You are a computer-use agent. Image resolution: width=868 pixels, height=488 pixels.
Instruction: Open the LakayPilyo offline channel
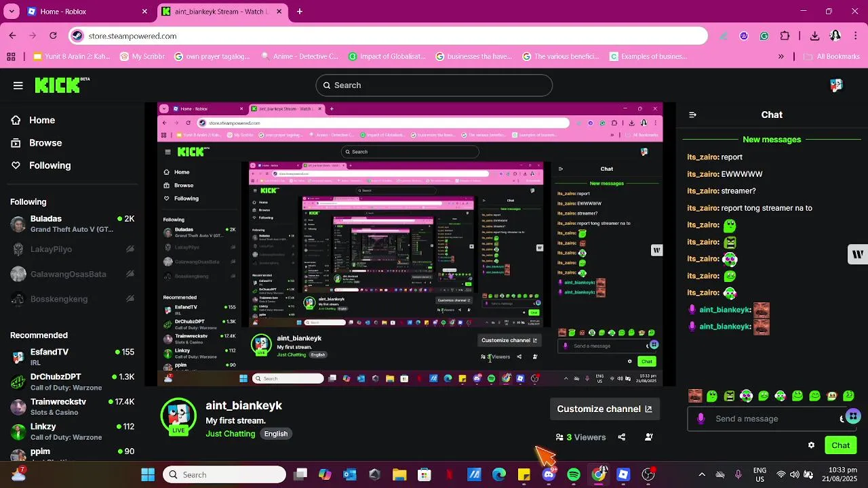point(72,249)
